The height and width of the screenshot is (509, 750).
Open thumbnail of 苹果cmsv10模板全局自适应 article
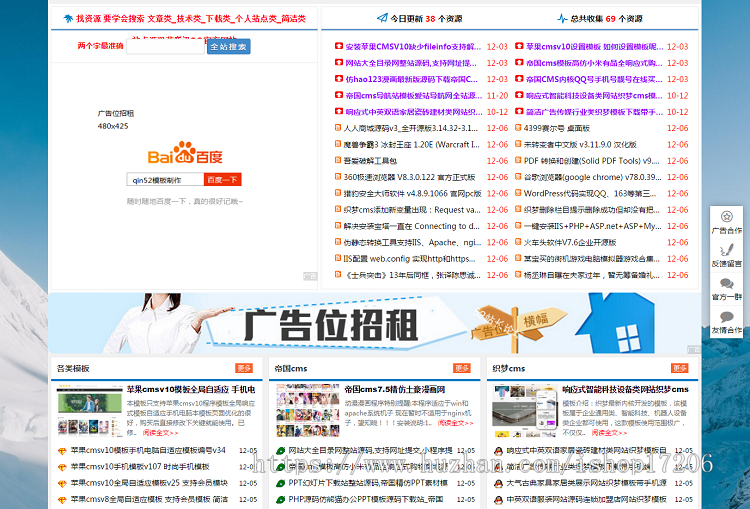coord(89,410)
